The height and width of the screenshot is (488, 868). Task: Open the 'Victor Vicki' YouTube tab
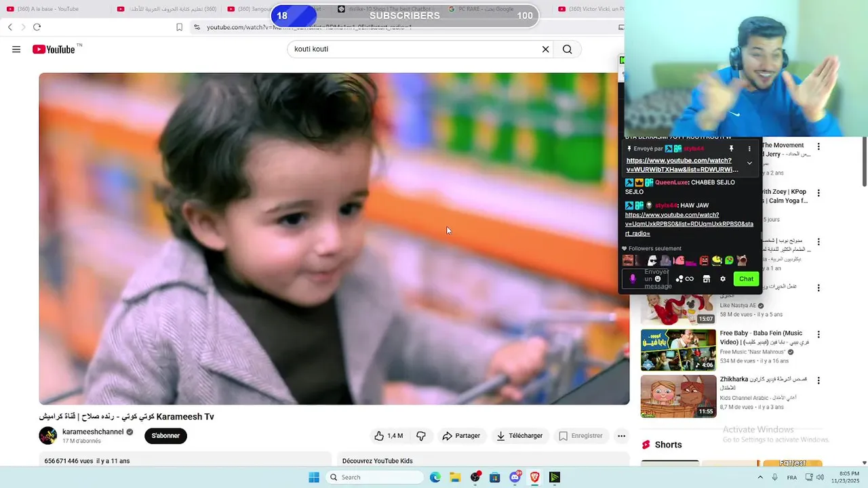(x=590, y=9)
